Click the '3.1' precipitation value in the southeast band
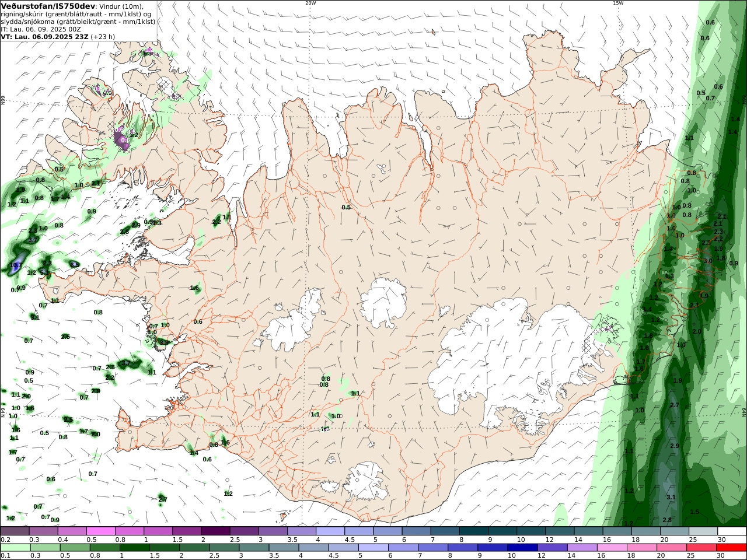747x560 pixels. click(x=671, y=497)
